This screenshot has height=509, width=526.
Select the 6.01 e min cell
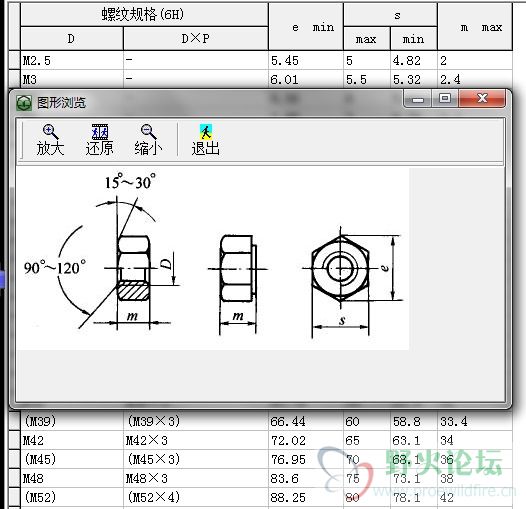tap(306, 80)
